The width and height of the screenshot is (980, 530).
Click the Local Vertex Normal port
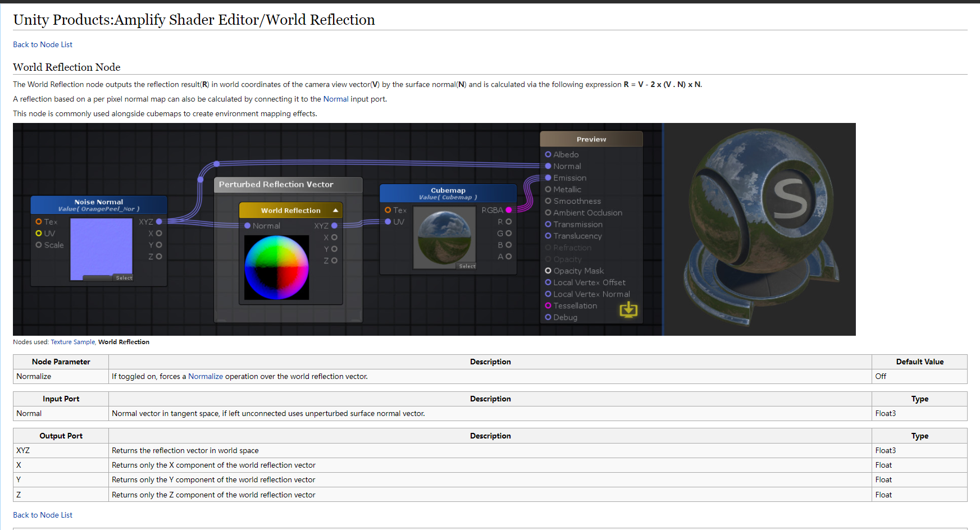pyautogui.click(x=548, y=294)
